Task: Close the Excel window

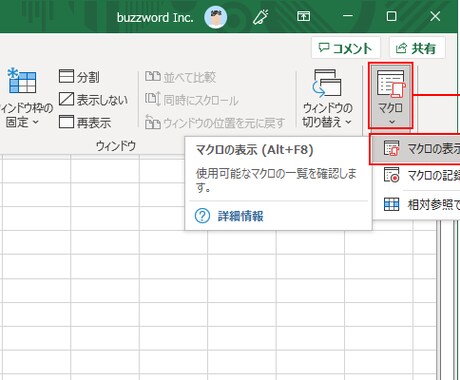Action: point(435,16)
